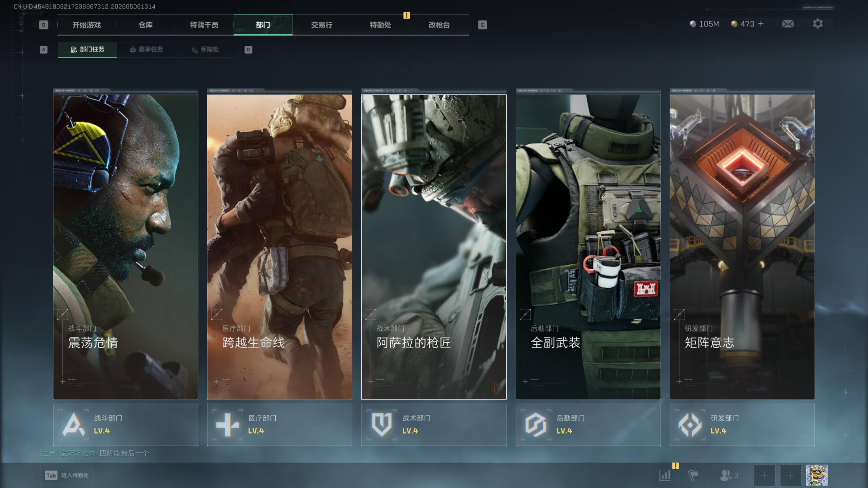
Task: Click the A key hint icon
Action: click(x=43, y=49)
